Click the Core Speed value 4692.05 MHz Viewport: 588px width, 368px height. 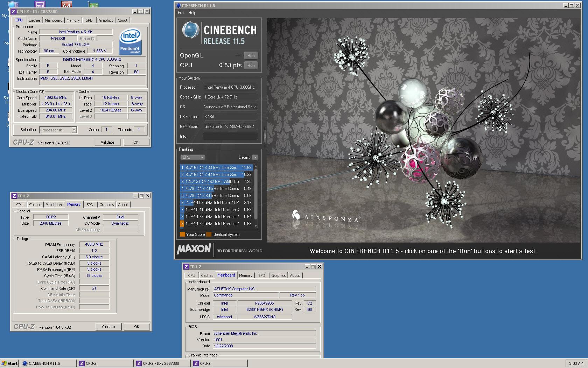tap(56, 98)
